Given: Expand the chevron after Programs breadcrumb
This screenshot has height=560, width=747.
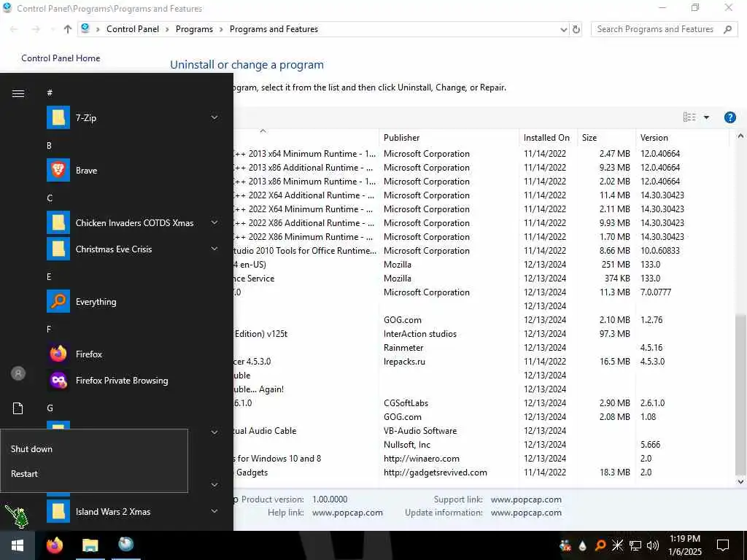Looking at the screenshot, I should pos(221,29).
